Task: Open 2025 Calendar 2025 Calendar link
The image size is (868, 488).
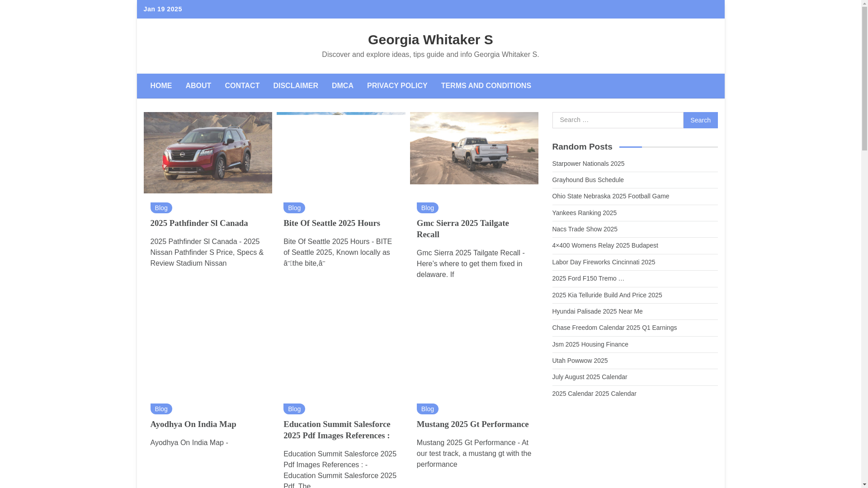Action: click(x=594, y=394)
